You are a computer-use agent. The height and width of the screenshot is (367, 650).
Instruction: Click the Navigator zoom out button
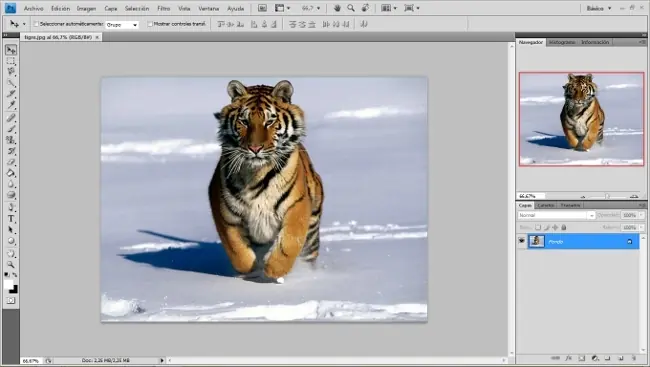coord(583,196)
